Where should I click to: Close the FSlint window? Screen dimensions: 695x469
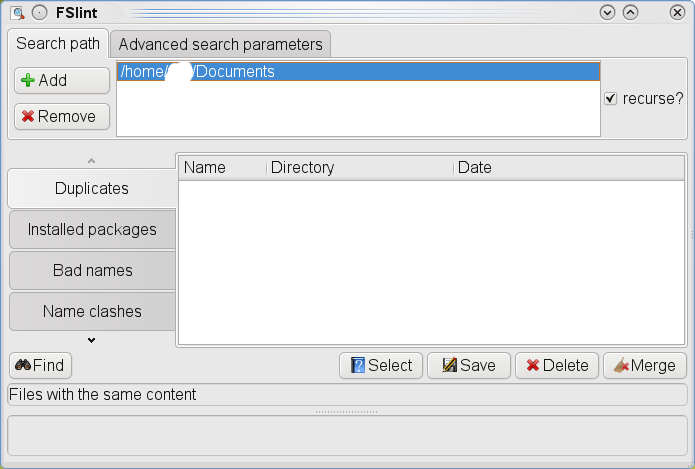point(677,12)
